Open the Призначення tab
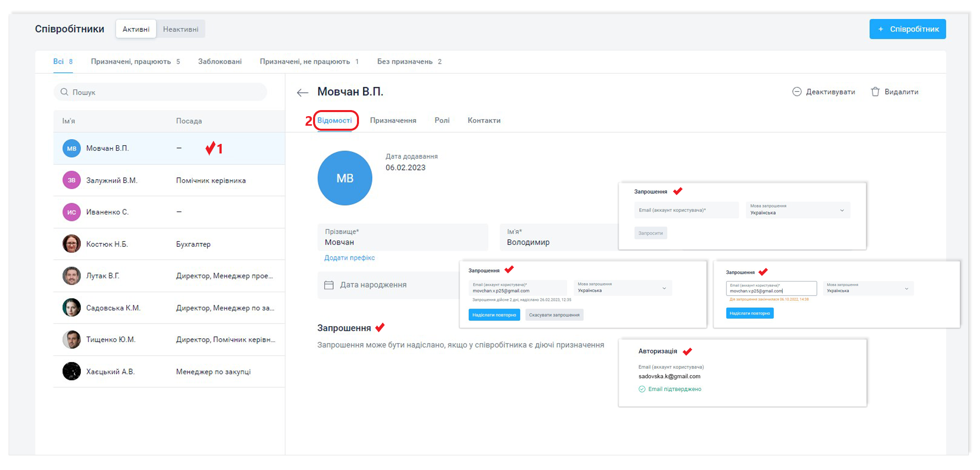 tap(393, 121)
